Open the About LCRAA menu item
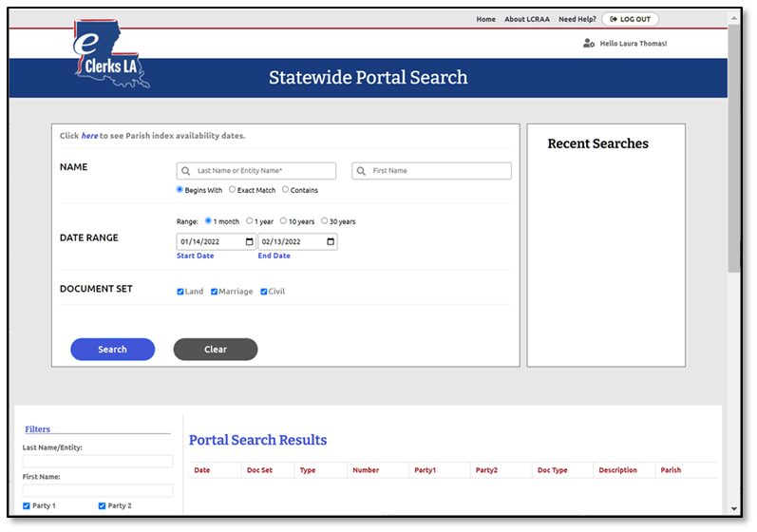The image size is (757, 532). point(527,19)
